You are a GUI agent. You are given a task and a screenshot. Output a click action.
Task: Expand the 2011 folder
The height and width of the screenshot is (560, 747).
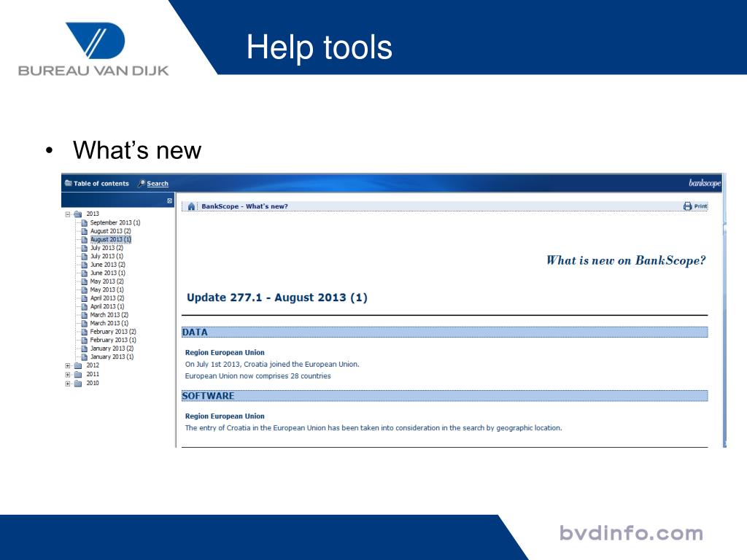pyautogui.click(x=68, y=375)
